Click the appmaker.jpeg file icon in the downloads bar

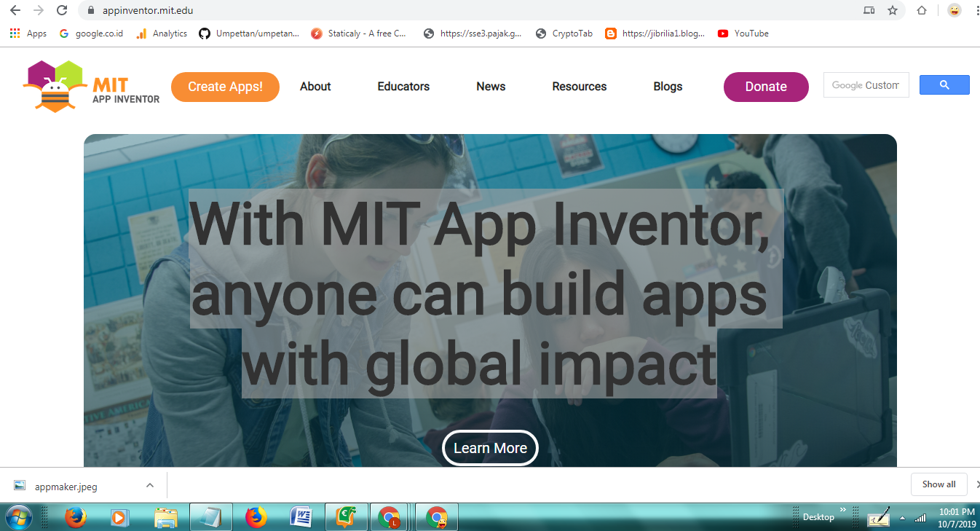(x=20, y=486)
